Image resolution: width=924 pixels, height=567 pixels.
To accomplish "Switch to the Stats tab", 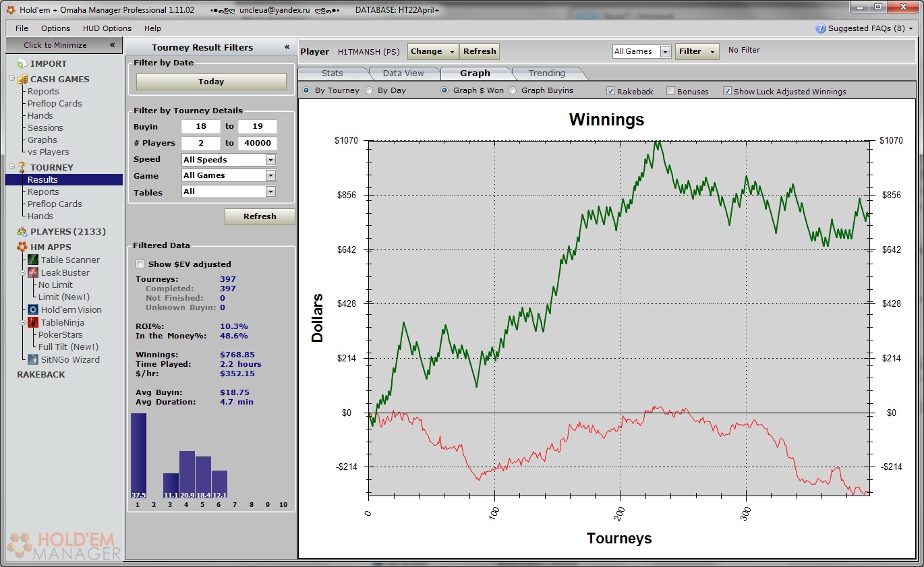I will [x=332, y=73].
